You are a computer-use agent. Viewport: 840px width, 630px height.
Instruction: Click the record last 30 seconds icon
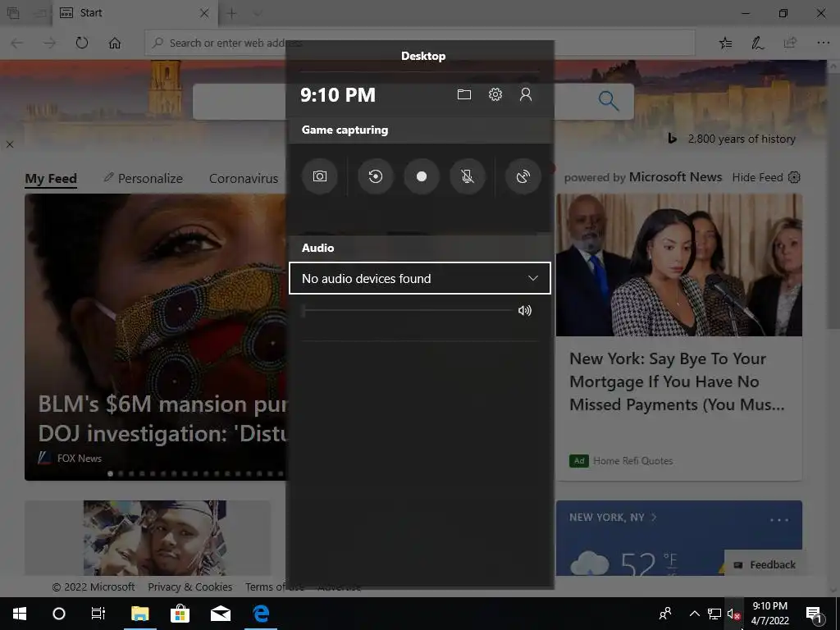pyautogui.click(x=376, y=176)
